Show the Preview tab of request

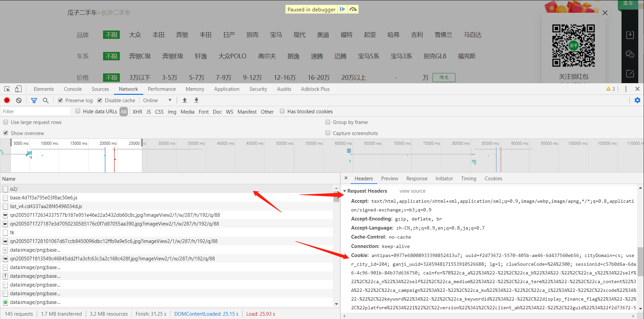(390, 179)
